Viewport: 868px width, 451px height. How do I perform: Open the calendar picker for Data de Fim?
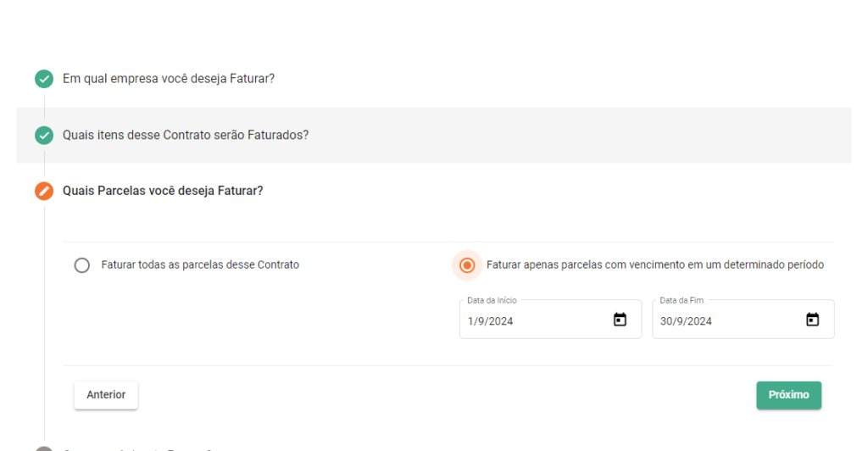point(812,320)
